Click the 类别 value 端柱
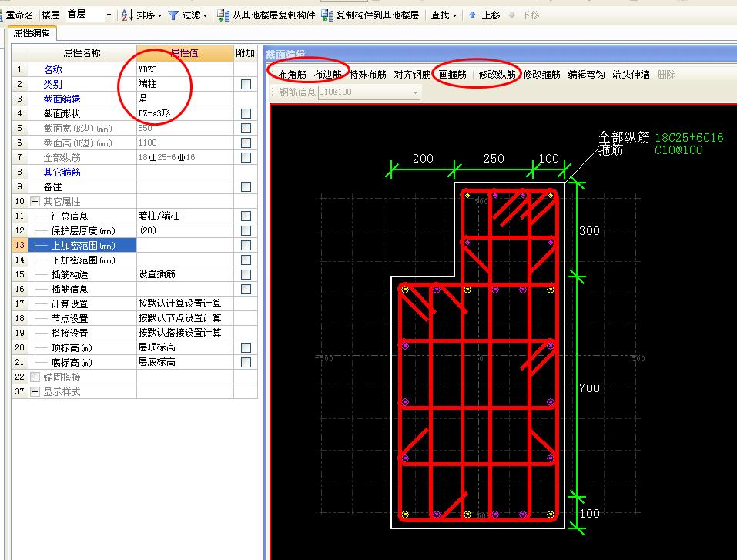Viewport: 737px width, 560px height. click(x=148, y=84)
